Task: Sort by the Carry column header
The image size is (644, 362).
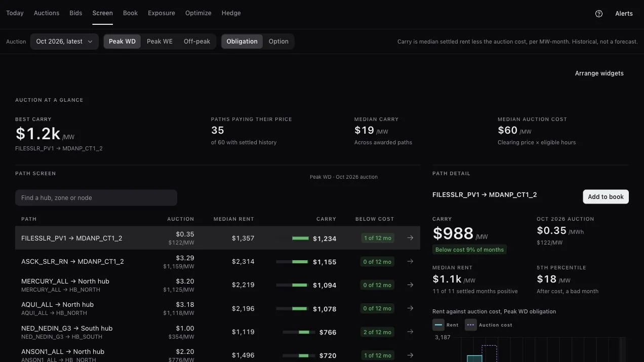Action: click(327, 219)
